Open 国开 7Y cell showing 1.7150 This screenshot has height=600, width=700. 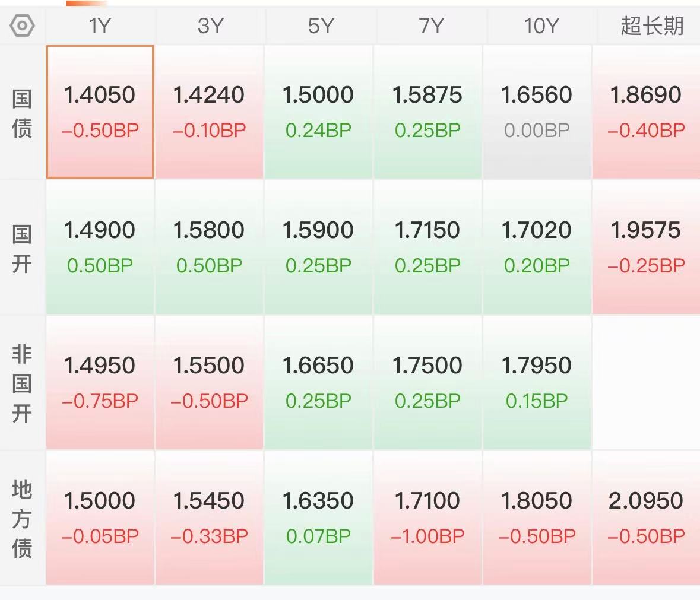click(427, 247)
